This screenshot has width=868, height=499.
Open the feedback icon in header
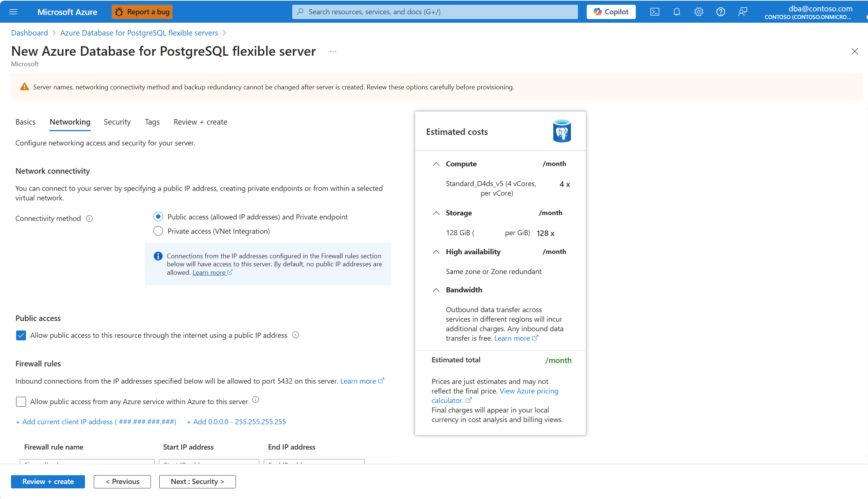pyautogui.click(x=743, y=12)
